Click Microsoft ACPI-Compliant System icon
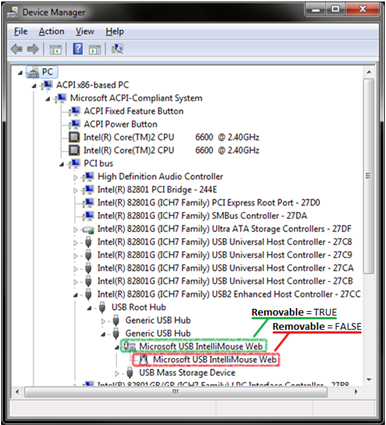The width and height of the screenshot is (386, 425). (60, 98)
